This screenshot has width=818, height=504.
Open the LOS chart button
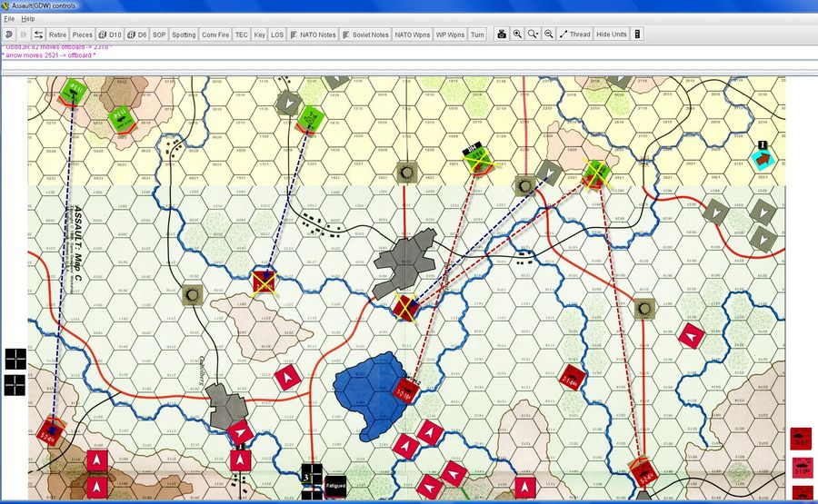click(277, 35)
